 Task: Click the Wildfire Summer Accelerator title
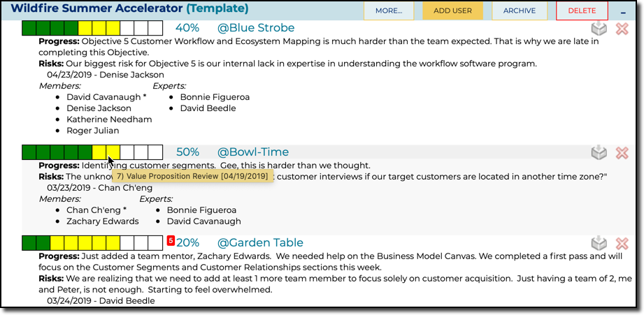point(96,9)
